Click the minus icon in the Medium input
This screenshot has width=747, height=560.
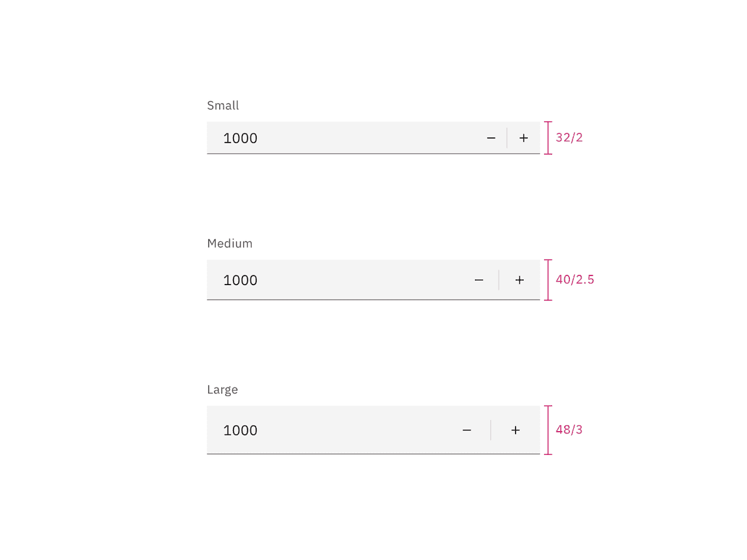(x=479, y=279)
